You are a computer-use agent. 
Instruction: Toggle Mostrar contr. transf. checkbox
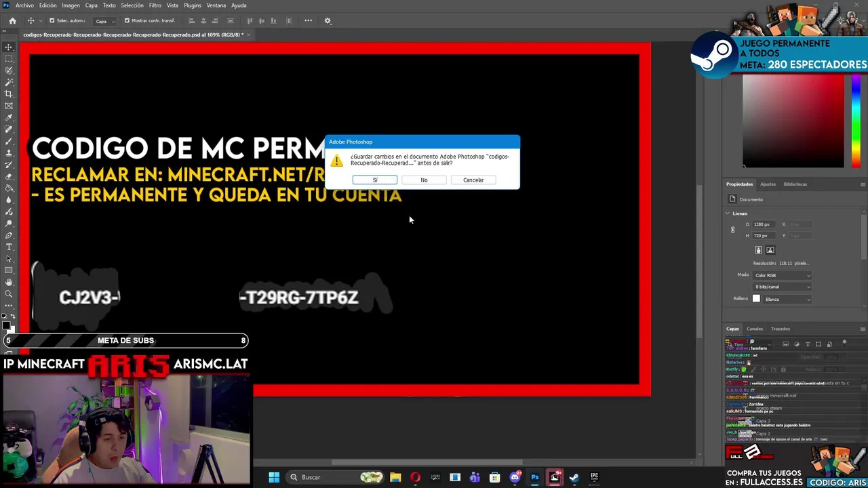tap(127, 20)
